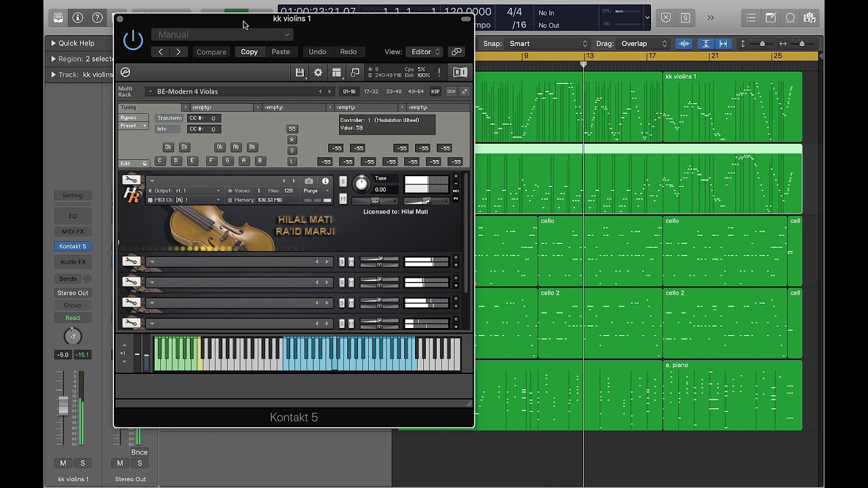Screen dimensions: 868x488
Task: Mute the Stereo Out channel strip
Action: [120, 463]
